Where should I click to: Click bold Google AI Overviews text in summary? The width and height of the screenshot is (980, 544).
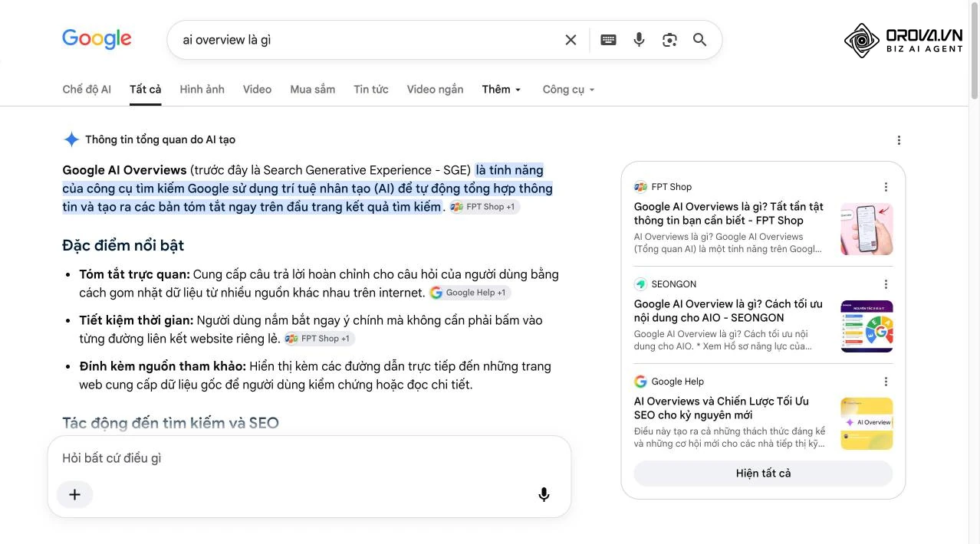click(124, 170)
